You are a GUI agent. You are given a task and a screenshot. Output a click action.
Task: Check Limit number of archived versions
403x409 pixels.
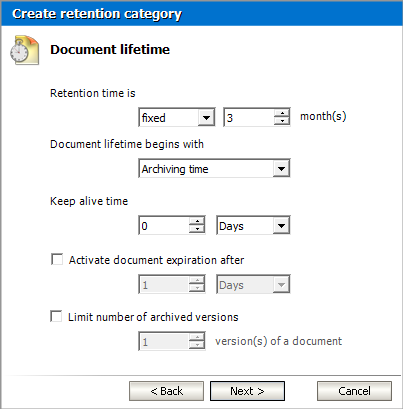[x=56, y=316]
